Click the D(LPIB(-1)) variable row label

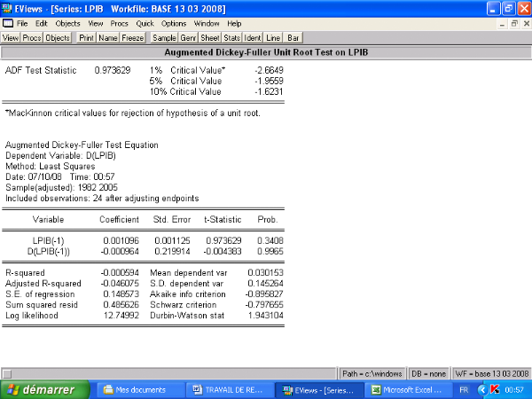click(48, 252)
